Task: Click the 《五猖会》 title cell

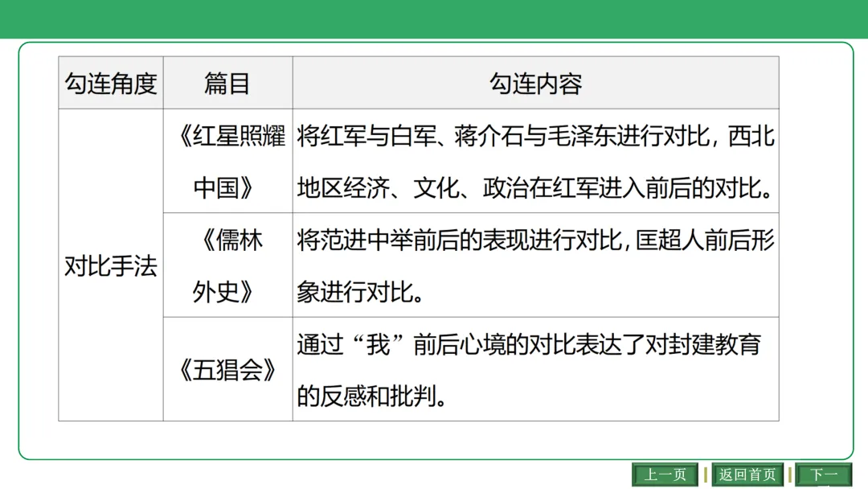Action: 227,369
